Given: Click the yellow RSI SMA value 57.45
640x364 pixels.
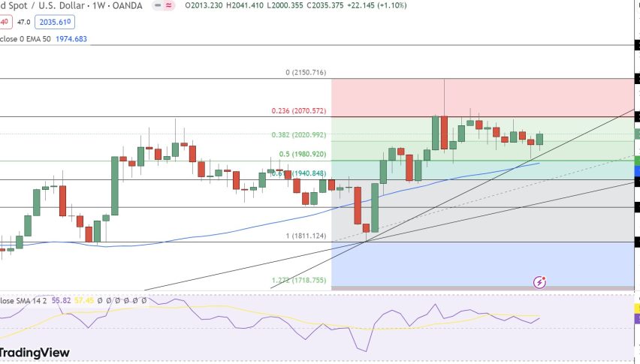Looking at the screenshot, I should 84,300.
